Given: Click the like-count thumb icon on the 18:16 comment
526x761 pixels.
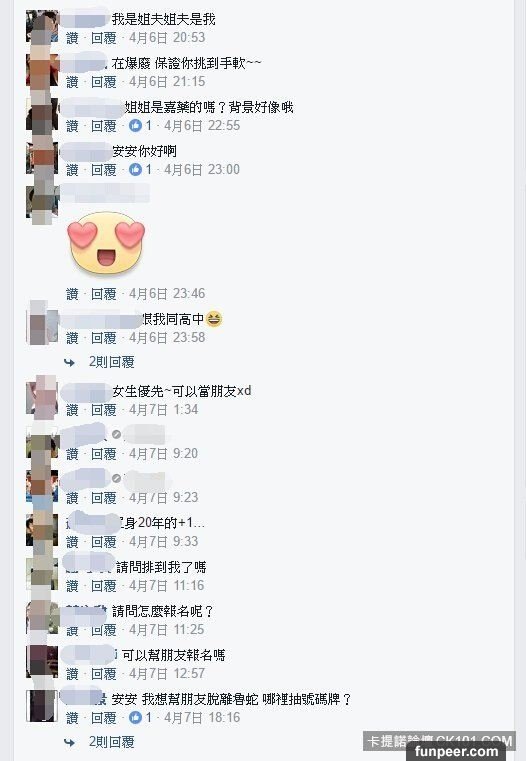Looking at the screenshot, I should pos(135,717).
